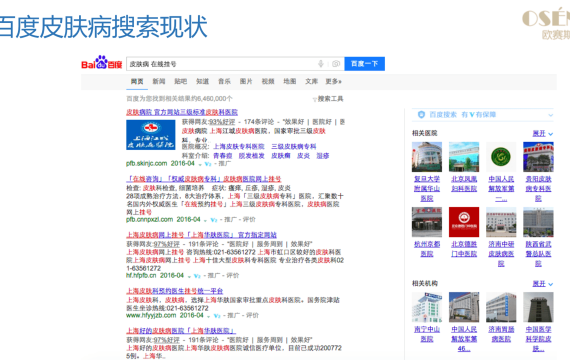Click the funnel icon beside 搜索工具
Image resolution: width=570 pixels, height=360 pixels.
click(x=314, y=99)
